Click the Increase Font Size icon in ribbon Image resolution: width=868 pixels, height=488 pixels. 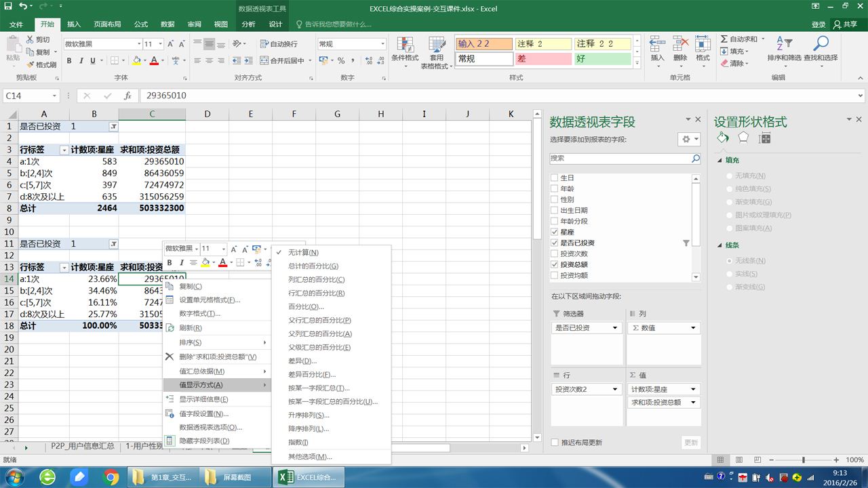click(x=170, y=43)
